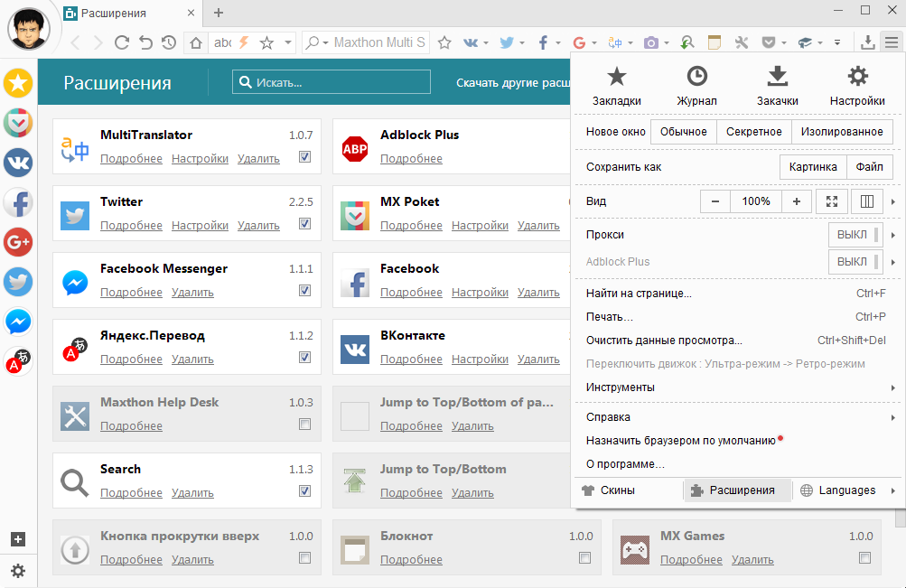Save page as Картинка
This screenshot has width=906, height=588.
(813, 167)
